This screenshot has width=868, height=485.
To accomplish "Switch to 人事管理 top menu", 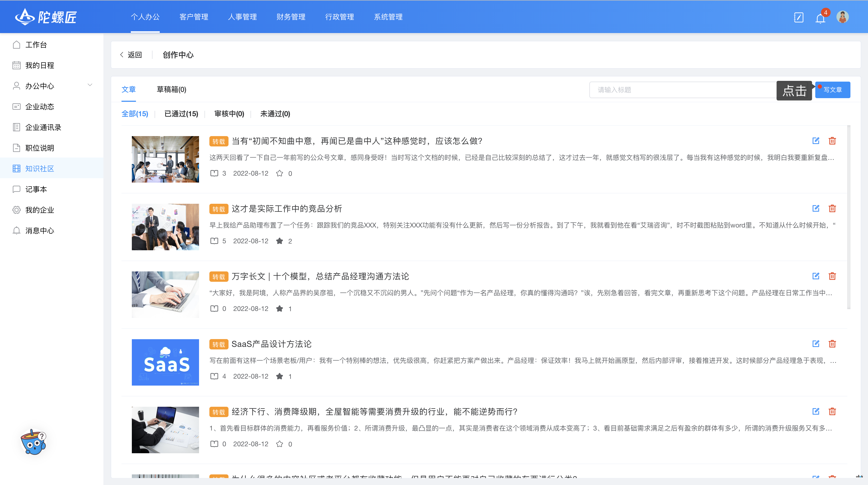I will (x=242, y=17).
